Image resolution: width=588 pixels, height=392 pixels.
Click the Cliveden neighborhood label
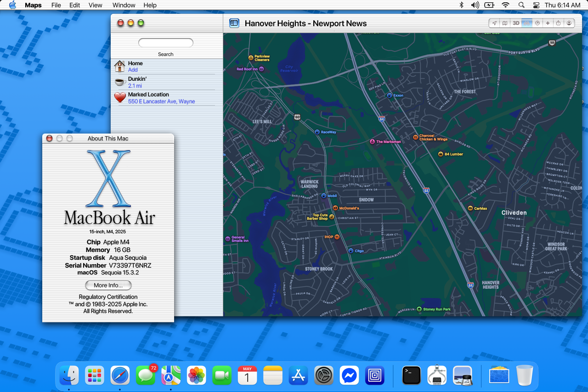coord(514,213)
